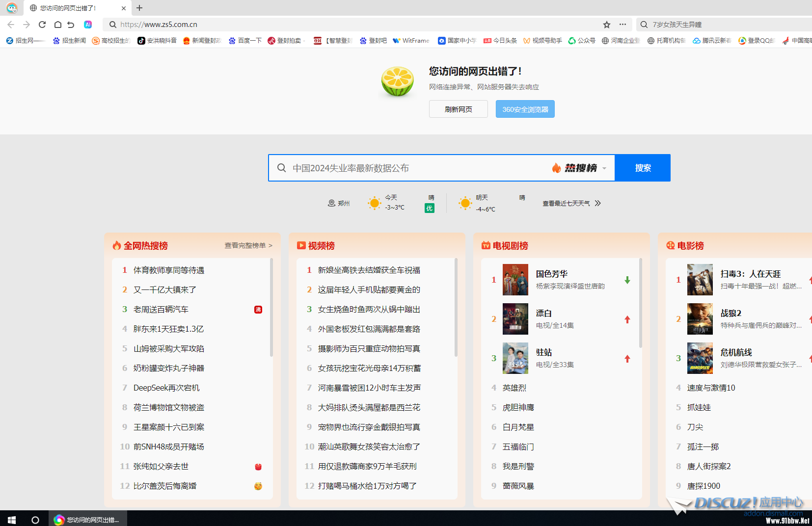Click the 刷新网页 button
812x526 pixels.
458,109
